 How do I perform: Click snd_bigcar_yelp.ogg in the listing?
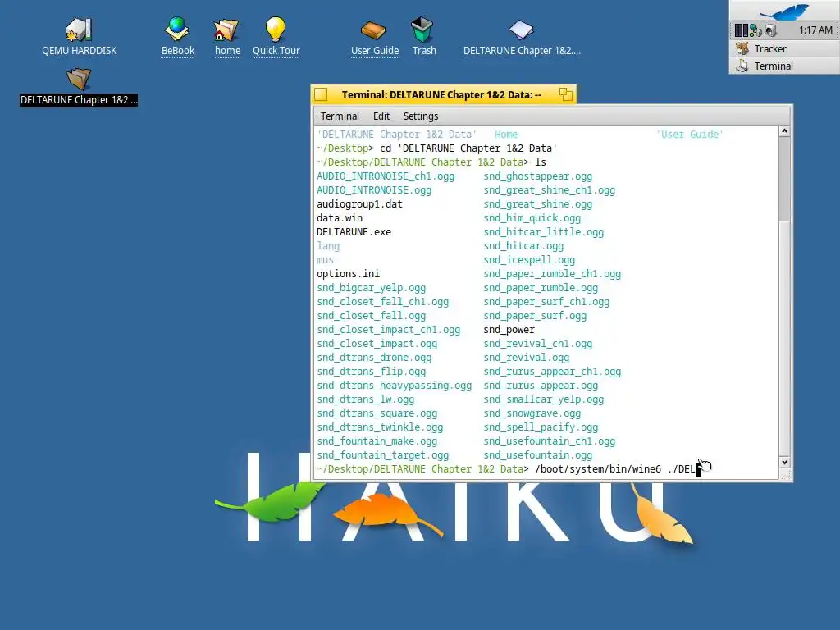(x=372, y=288)
